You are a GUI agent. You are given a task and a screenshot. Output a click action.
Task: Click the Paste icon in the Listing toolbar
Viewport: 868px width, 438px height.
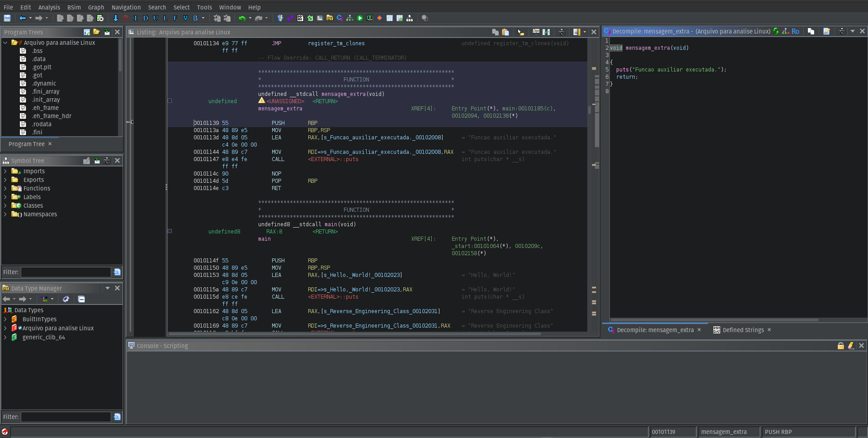pyautogui.click(x=505, y=32)
